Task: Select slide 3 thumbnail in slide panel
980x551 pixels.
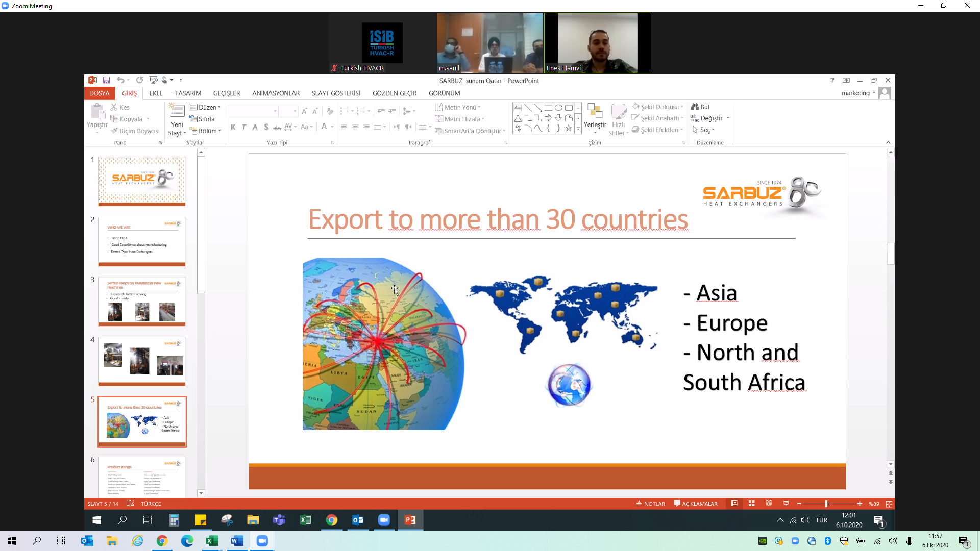Action: [x=142, y=302]
